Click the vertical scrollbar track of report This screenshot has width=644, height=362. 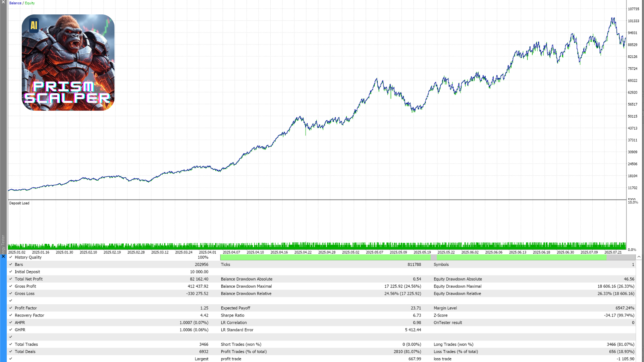(639, 308)
